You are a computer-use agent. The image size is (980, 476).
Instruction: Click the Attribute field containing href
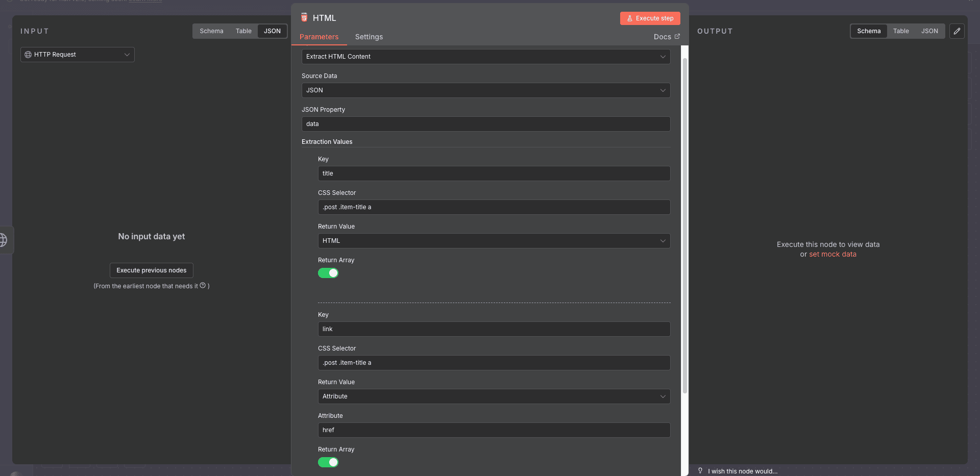tap(494, 430)
